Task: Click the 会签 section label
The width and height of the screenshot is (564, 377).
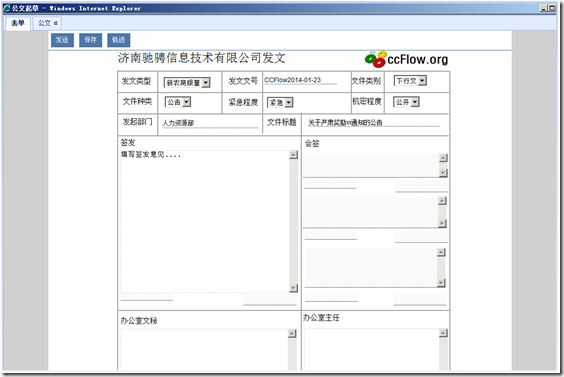Action: click(x=312, y=144)
